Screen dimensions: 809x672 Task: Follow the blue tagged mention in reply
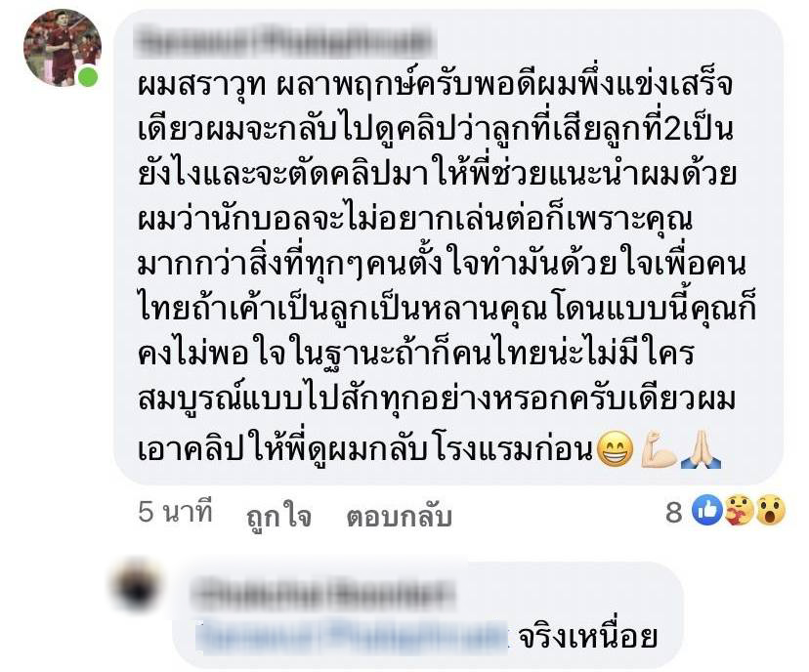353,638
